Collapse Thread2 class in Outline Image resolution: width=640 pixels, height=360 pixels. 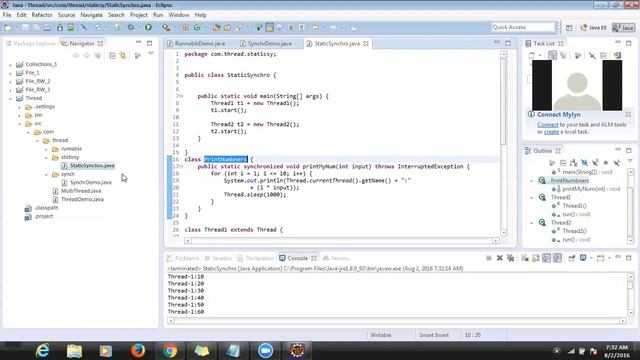click(532, 223)
